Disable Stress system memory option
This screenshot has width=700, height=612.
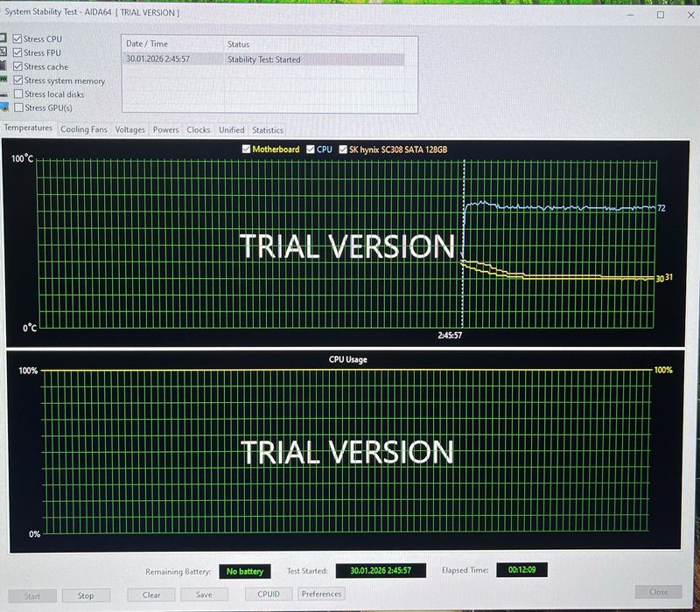(17, 80)
